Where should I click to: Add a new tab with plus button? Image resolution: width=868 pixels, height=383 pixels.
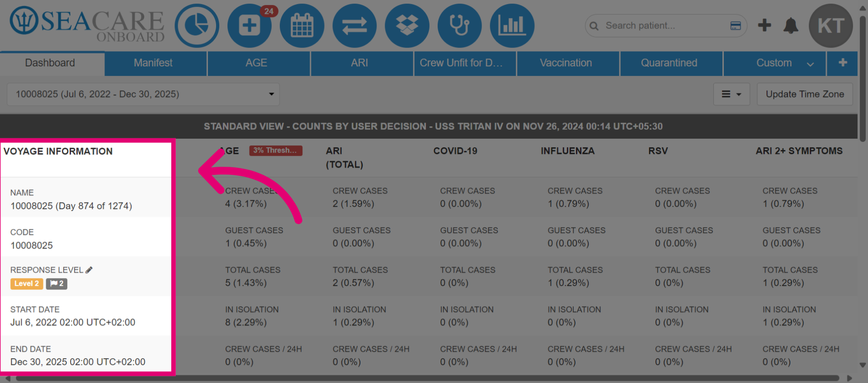click(842, 63)
